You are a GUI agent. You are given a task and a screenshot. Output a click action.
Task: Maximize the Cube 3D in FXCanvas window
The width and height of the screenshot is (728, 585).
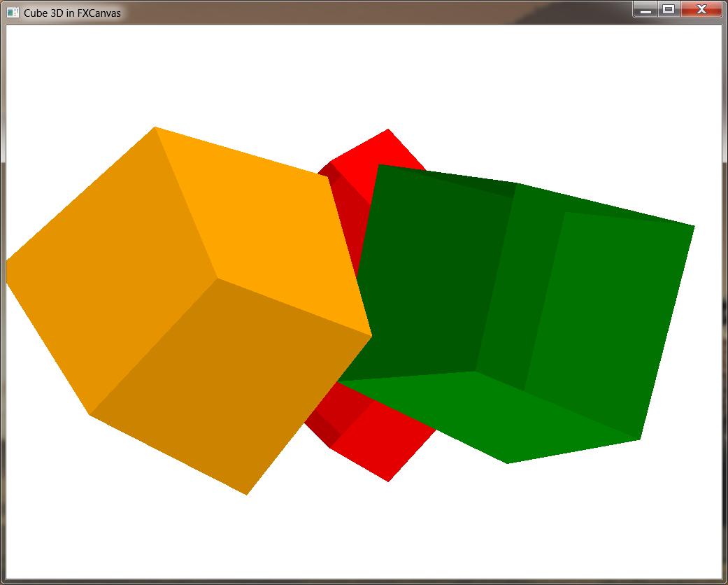[x=669, y=10]
